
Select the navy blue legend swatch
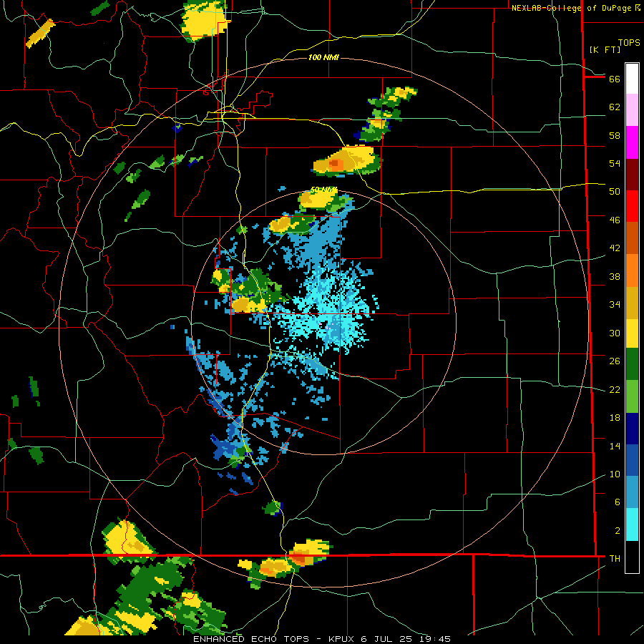[x=632, y=429]
